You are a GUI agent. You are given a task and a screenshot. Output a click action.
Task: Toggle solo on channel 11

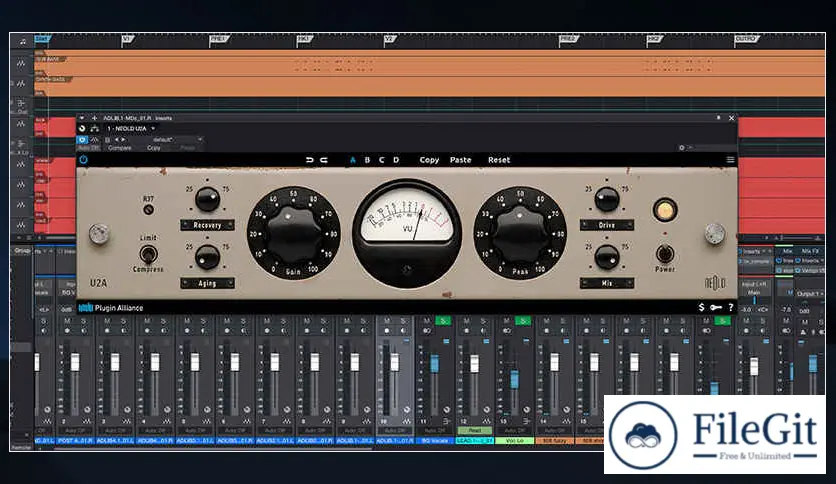click(x=443, y=321)
